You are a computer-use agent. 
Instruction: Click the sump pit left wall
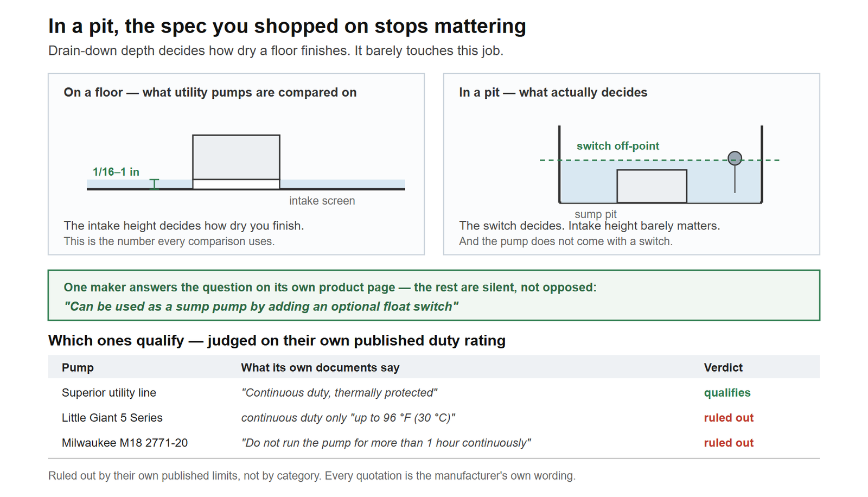coord(559,164)
